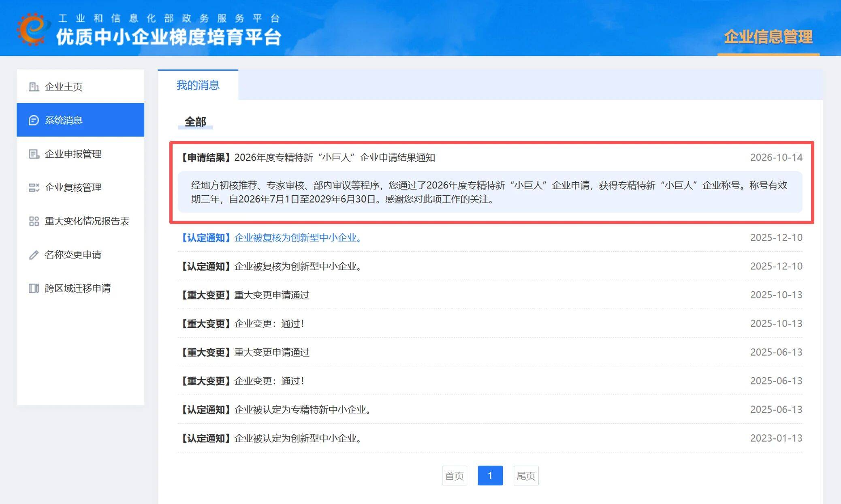Image resolution: width=841 pixels, height=504 pixels.
Task: Open 跨区域迁移申请 sidebar entry
Action: 80,288
